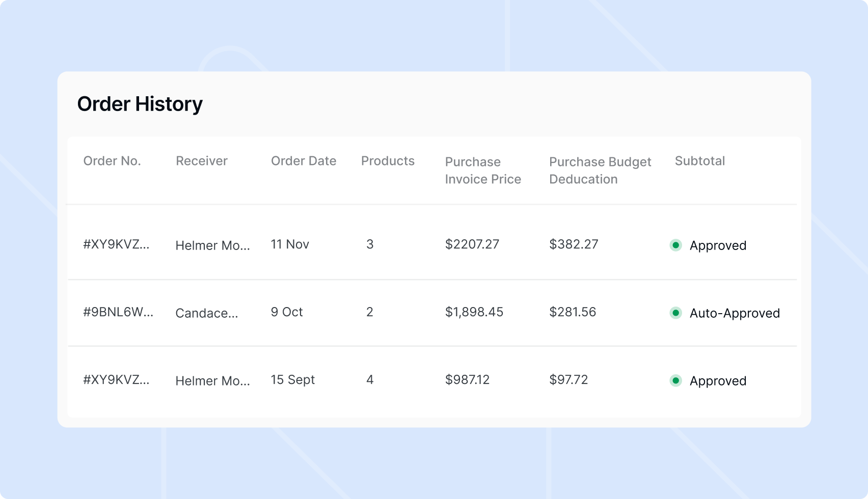Screen dimensions: 868x499
Task: Click Purchase Budget Deducation column header
Action: 600,171
